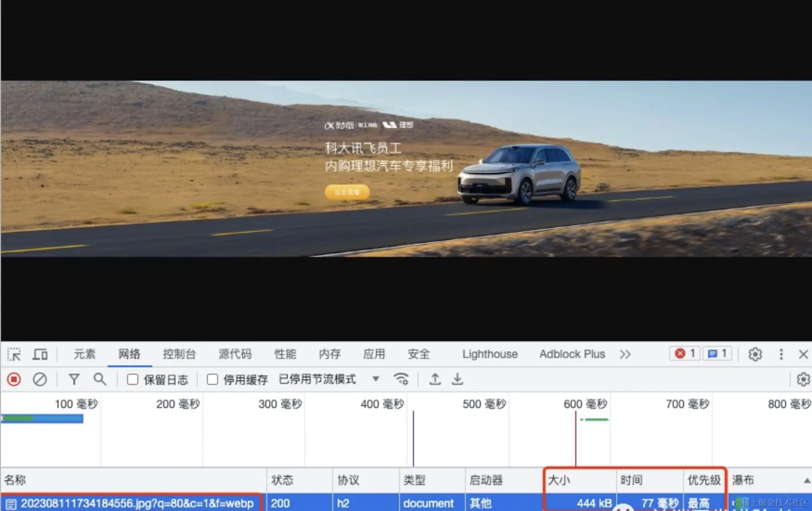Enable the 停用缓存 checkbox
This screenshot has height=511, width=812.
(x=213, y=379)
